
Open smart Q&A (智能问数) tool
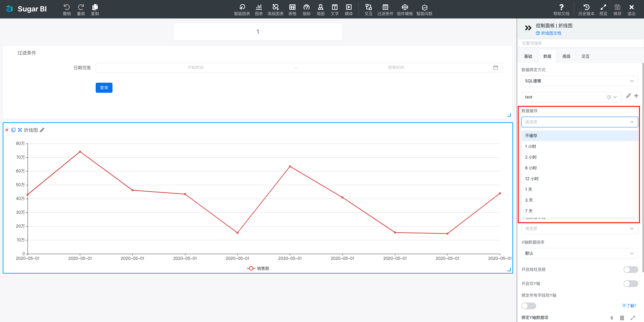coord(424,9)
